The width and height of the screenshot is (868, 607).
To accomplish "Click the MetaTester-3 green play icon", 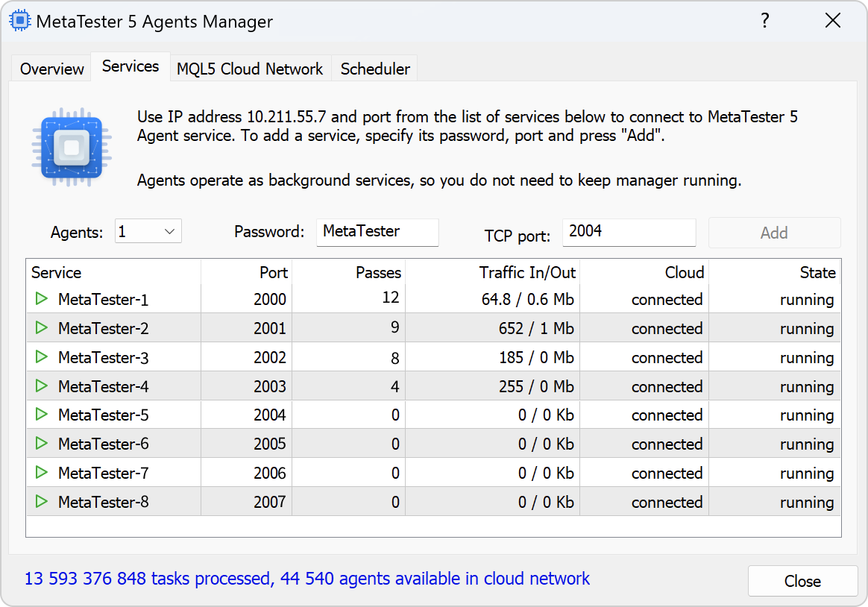I will pyautogui.click(x=42, y=357).
